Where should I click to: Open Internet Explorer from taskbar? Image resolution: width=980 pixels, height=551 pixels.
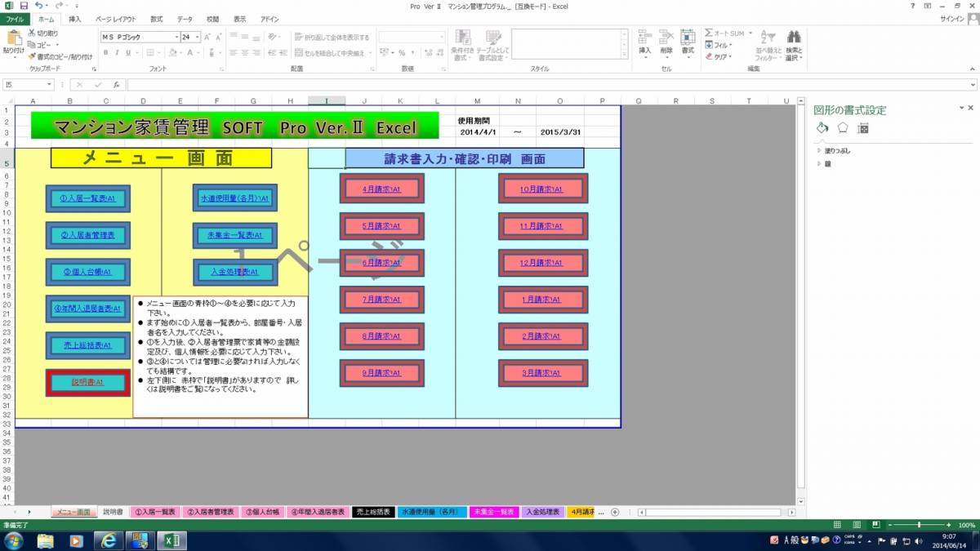[x=108, y=540]
